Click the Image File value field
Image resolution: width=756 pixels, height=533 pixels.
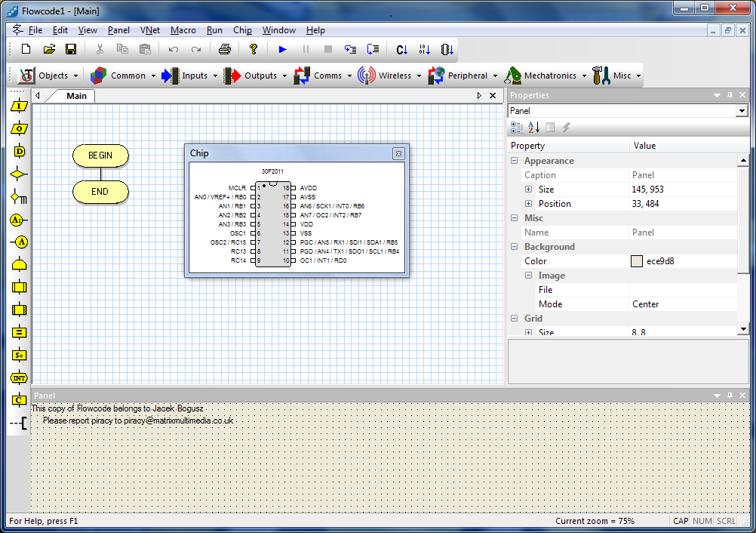click(x=683, y=290)
